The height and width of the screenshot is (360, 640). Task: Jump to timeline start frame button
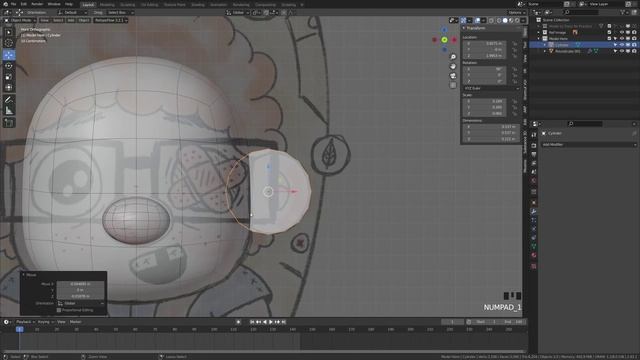[x=252, y=322]
